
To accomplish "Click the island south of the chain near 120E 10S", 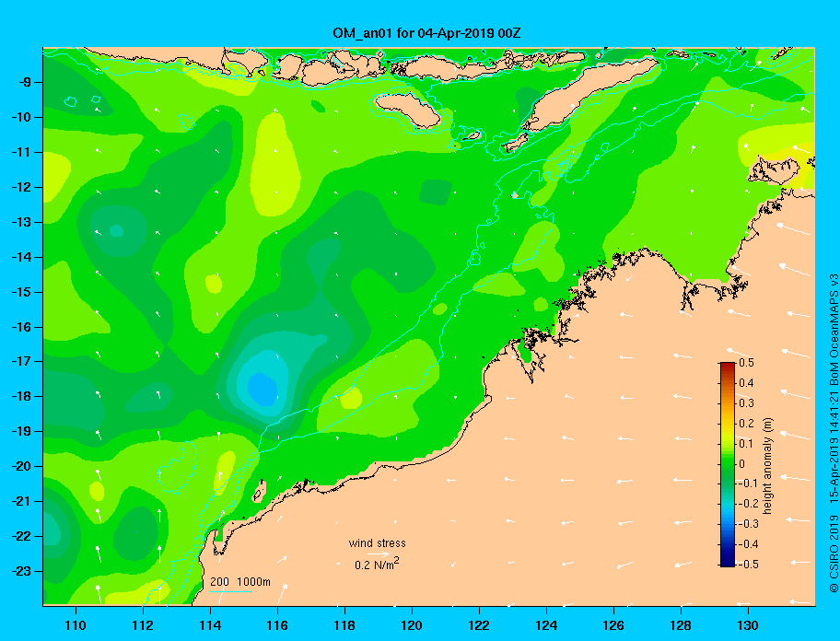I will coord(407,109).
